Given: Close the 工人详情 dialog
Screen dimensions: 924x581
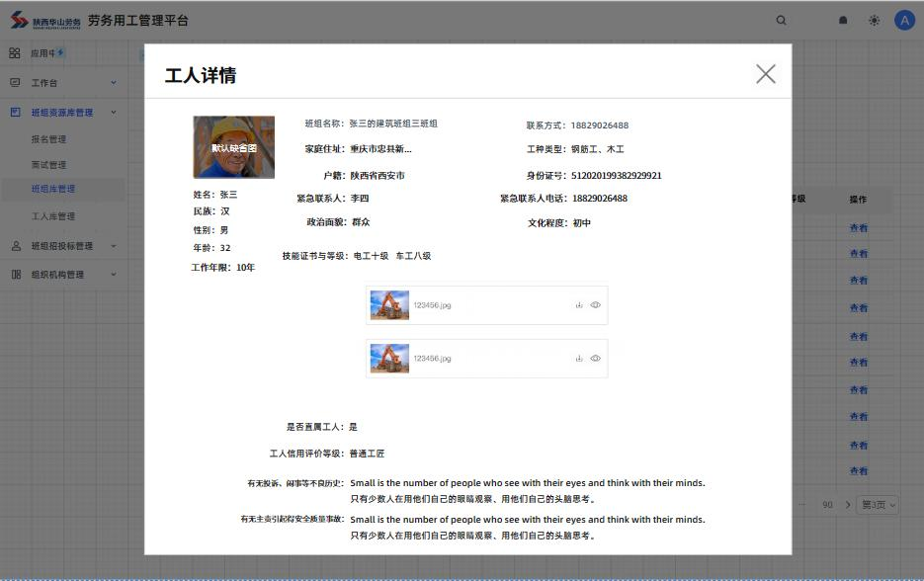Looking at the screenshot, I should pyautogui.click(x=765, y=74).
